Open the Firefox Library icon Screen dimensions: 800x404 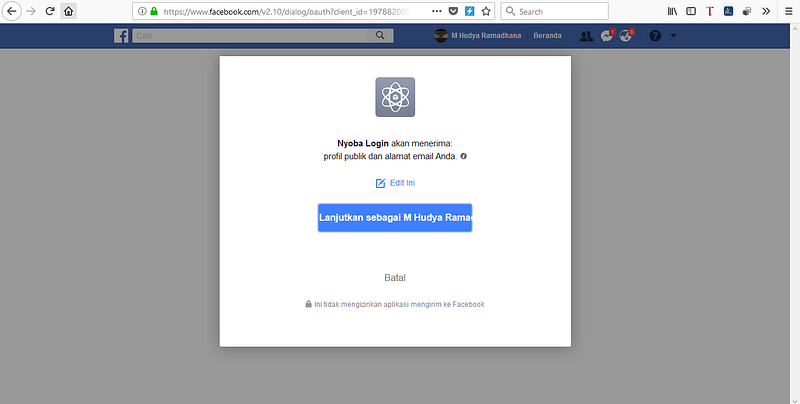672,11
